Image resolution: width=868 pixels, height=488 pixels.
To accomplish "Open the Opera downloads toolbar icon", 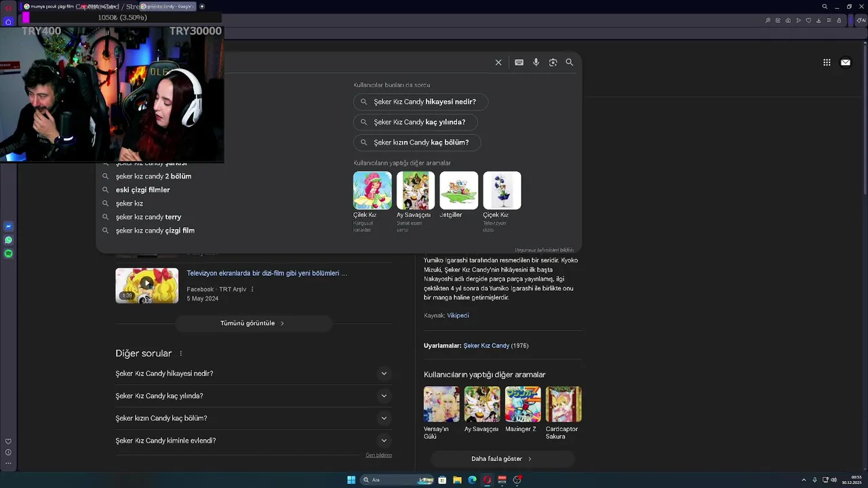I will click(818, 20).
